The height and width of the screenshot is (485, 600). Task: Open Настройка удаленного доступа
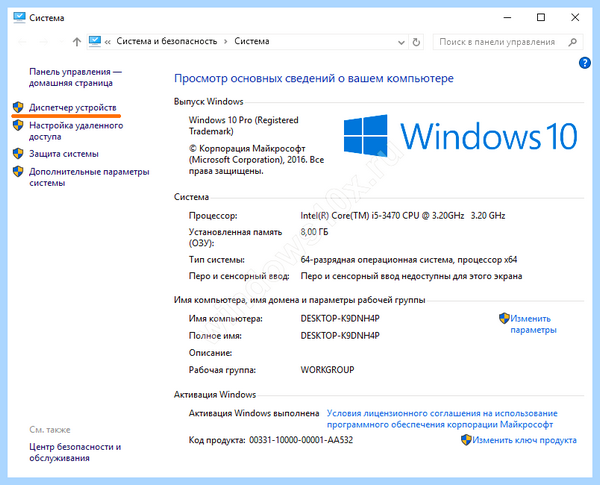click(76, 131)
